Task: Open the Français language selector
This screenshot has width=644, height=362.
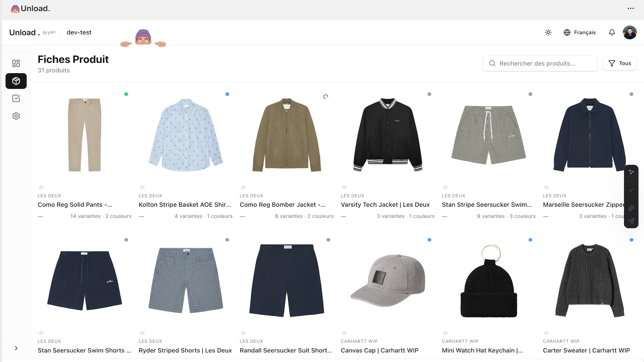Action: click(x=580, y=33)
